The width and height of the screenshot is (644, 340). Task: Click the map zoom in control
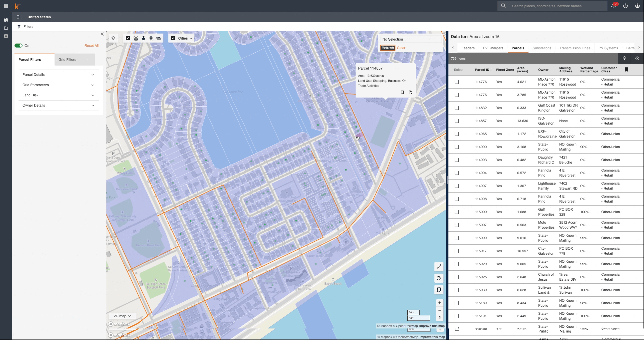440,303
